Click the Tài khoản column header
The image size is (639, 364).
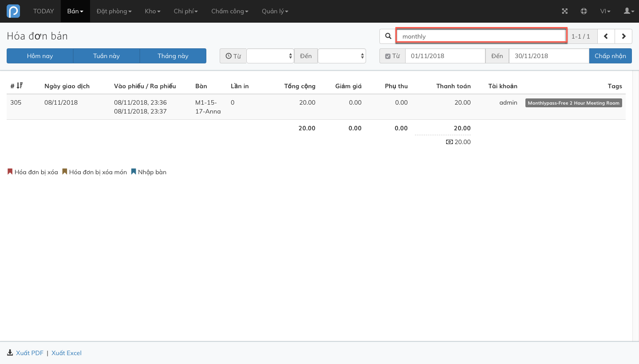click(503, 86)
